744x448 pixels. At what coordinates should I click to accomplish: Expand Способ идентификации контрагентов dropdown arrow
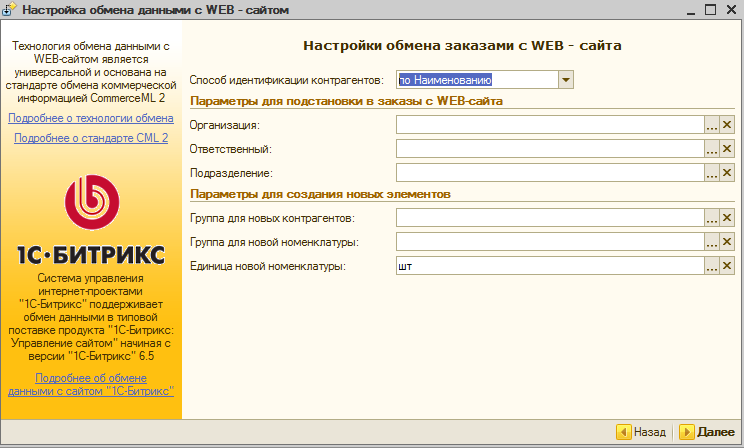pos(566,80)
